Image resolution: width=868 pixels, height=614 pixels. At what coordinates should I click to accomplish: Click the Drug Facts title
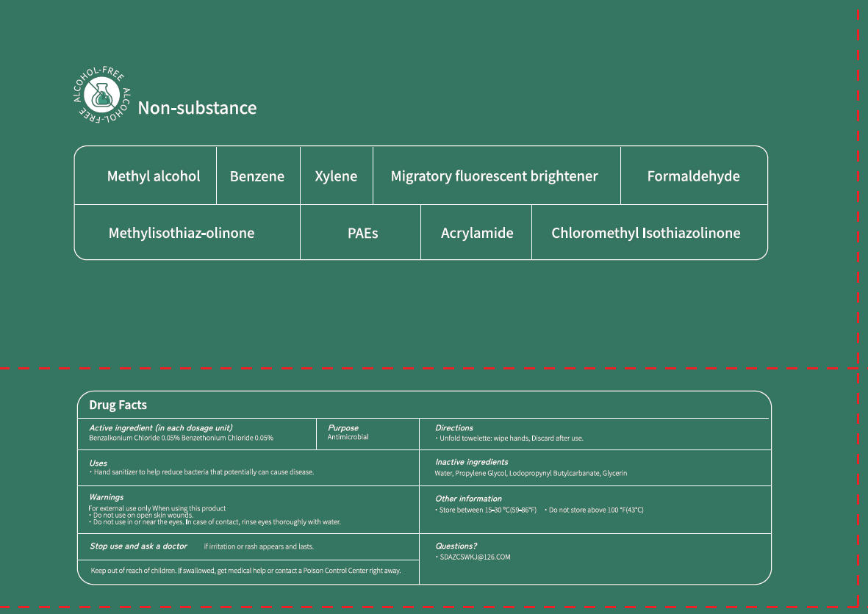118,405
